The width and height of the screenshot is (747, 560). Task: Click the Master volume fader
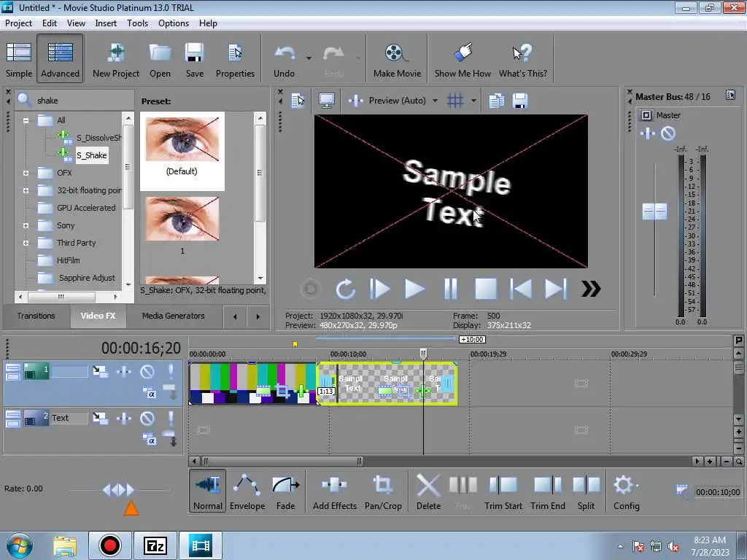tap(654, 211)
